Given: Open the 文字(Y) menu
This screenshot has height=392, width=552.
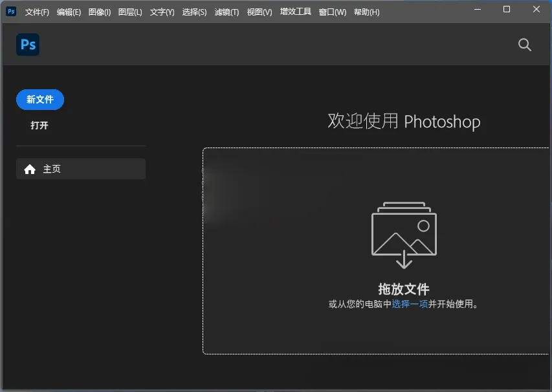Looking at the screenshot, I should [x=162, y=12].
